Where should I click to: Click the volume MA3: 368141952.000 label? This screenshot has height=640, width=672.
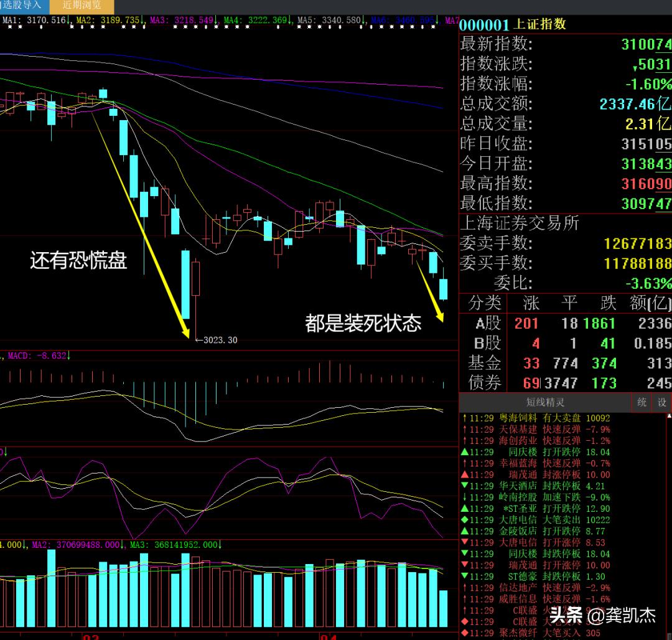pos(174,545)
